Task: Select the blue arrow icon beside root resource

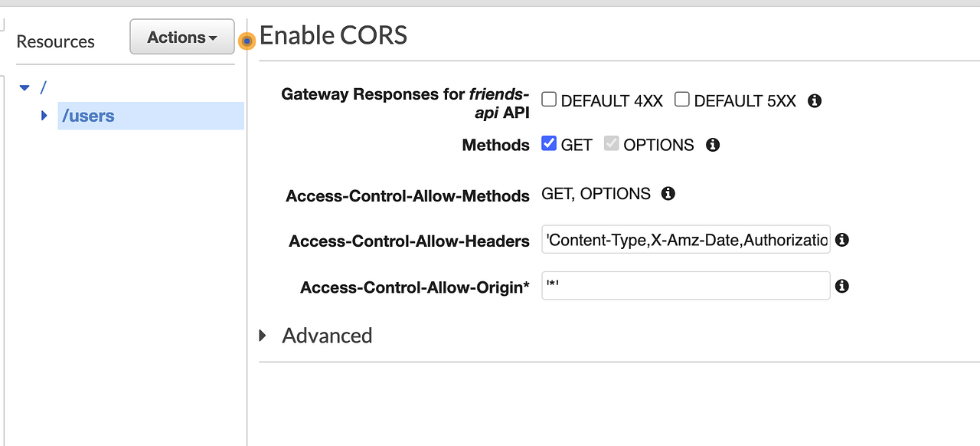Action: tap(24, 87)
